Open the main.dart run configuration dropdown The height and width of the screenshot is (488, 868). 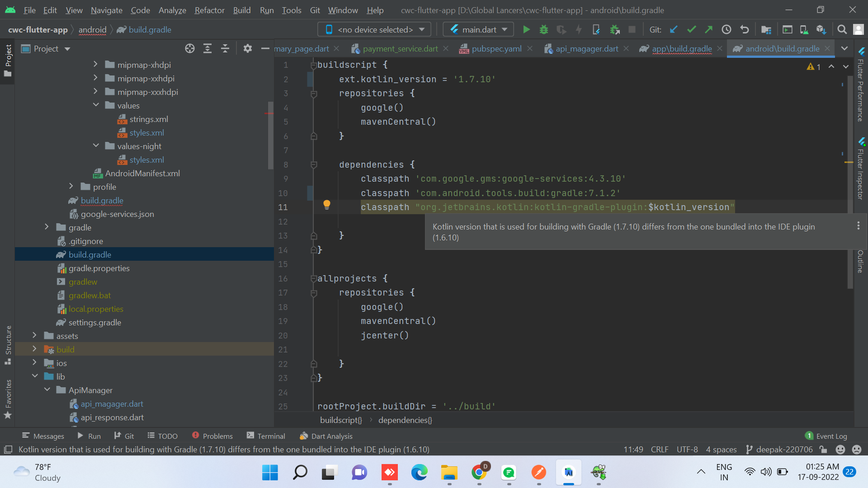tap(478, 30)
